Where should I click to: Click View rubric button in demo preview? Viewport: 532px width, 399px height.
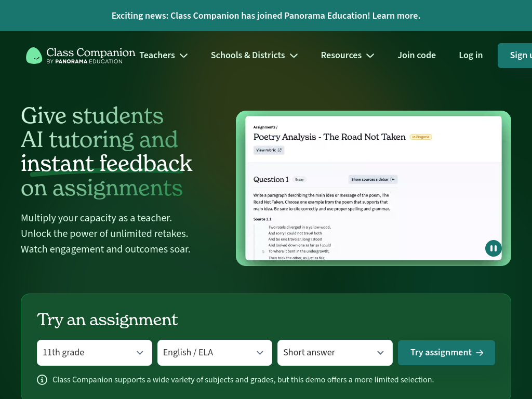click(269, 150)
